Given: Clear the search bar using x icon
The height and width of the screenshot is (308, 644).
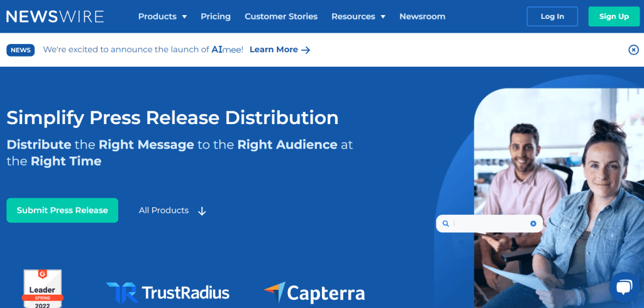Looking at the screenshot, I should coord(533,224).
